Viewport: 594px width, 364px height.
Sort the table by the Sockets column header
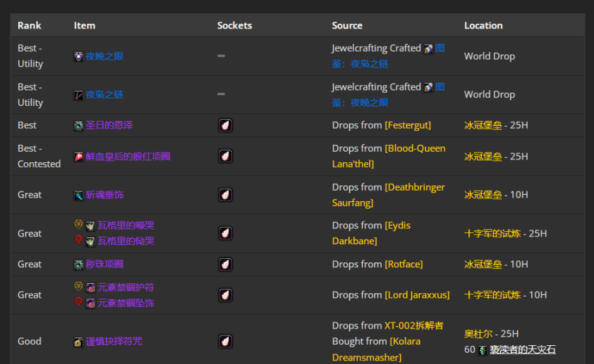(x=234, y=25)
